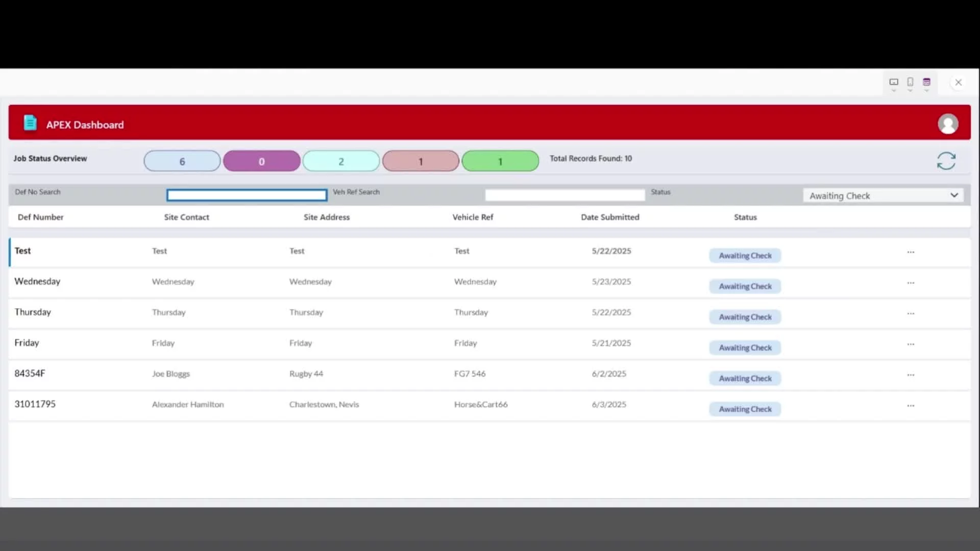Filter by blue status pill showing 6
This screenshot has height=551, width=980.
pyautogui.click(x=182, y=161)
